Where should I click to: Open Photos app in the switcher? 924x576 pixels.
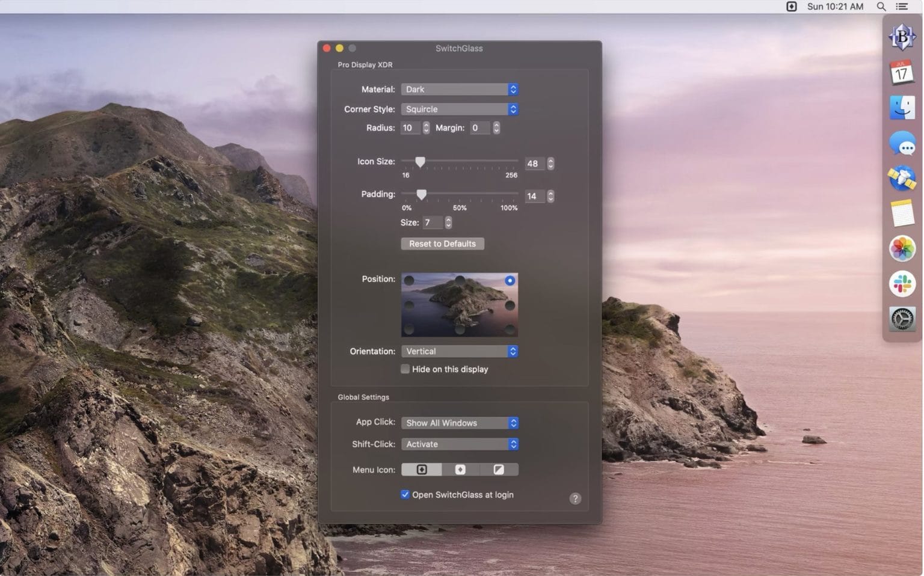pyautogui.click(x=902, y=249)
